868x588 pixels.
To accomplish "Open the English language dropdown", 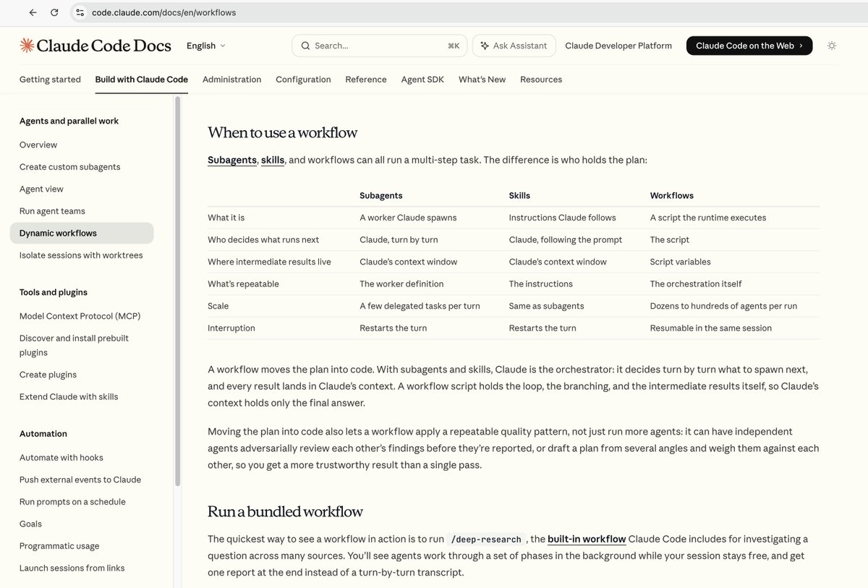I will click(x=206, y=46).
